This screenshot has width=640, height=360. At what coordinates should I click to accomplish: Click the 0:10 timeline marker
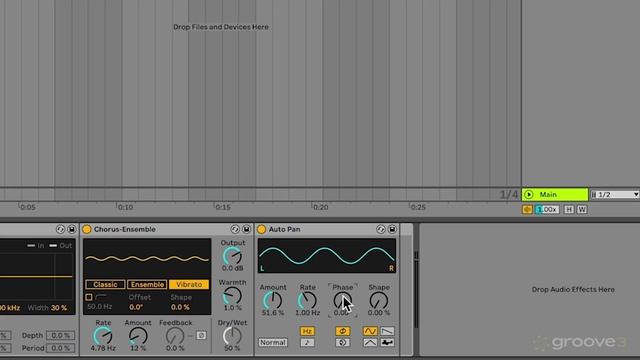tap(125, 207)
